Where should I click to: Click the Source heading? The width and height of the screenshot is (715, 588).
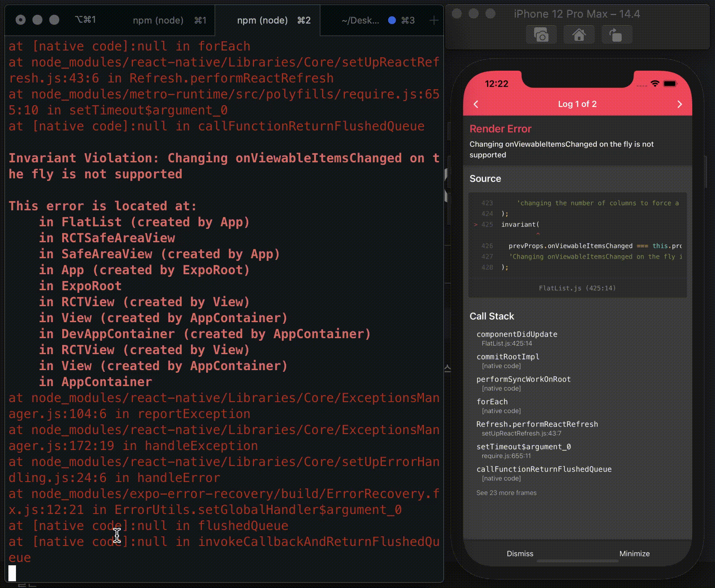(x=485, y=179)
